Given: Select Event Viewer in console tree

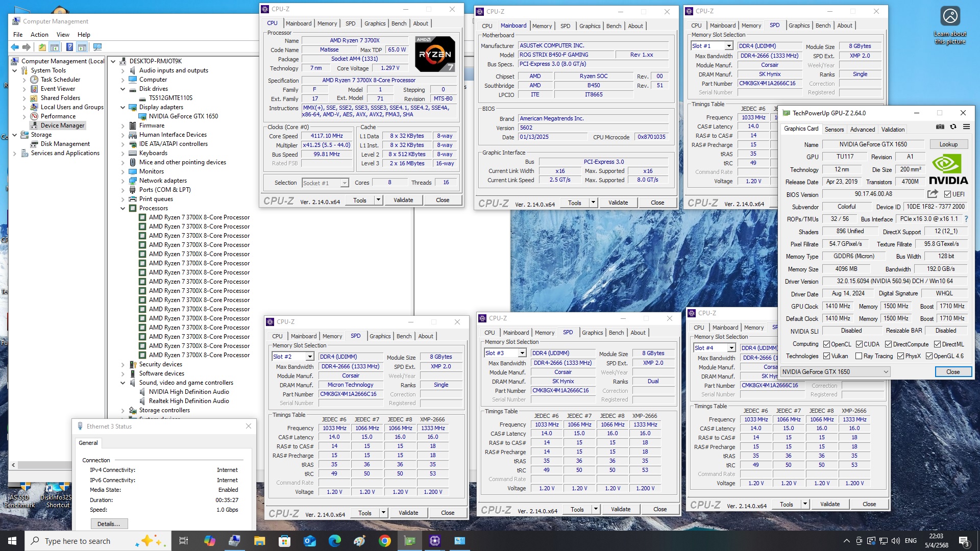Looking at the screenshot, I should click(x=58, y=89).
